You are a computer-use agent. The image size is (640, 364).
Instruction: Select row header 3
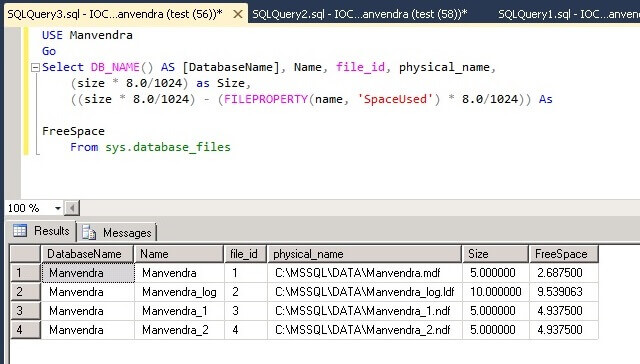(x=25, y=311)
